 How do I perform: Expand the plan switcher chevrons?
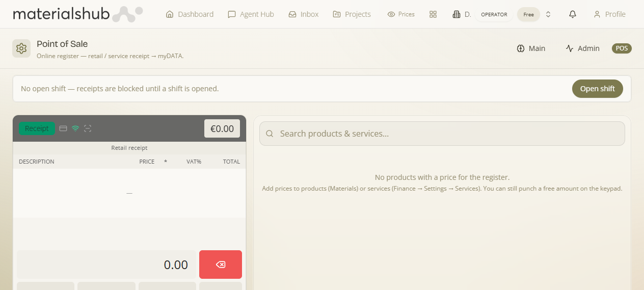pyautogui.click(x=548, y=14)
